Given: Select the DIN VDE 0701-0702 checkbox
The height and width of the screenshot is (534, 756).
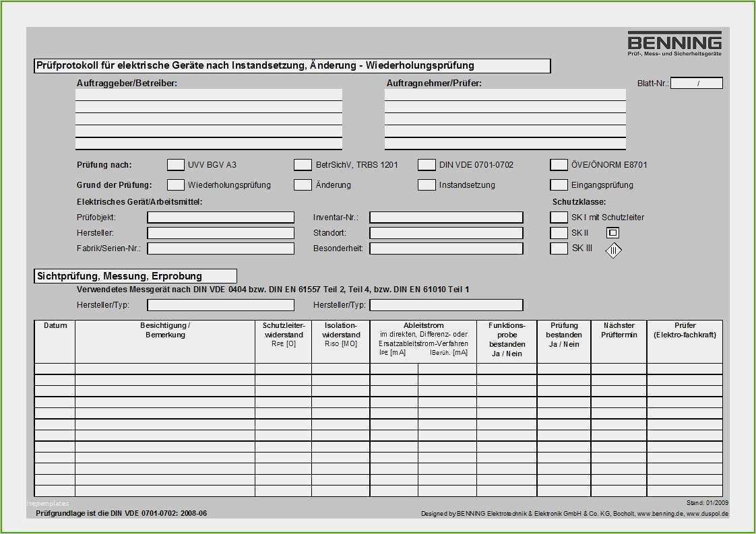Looking at the screenshot, I should (x=427, y=165).
